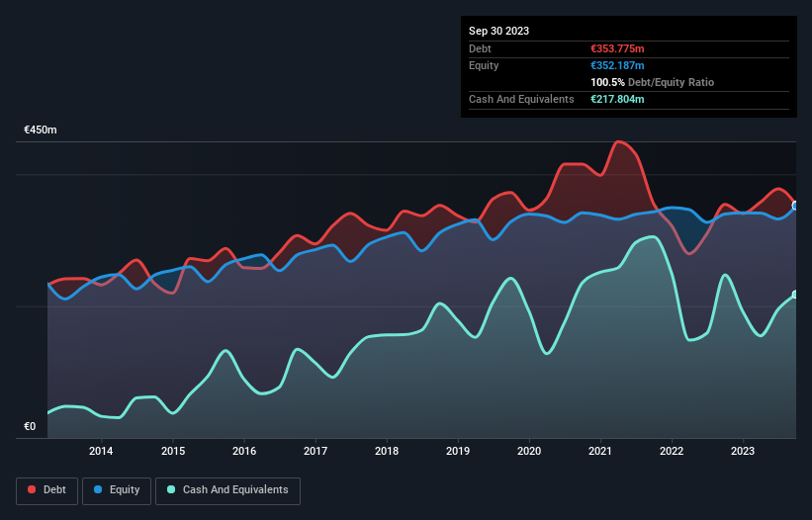The width and height of the screenshot is (812, 520).
Task: Click the Sep 30 2023 tooltip date
Action: [498, 31]
